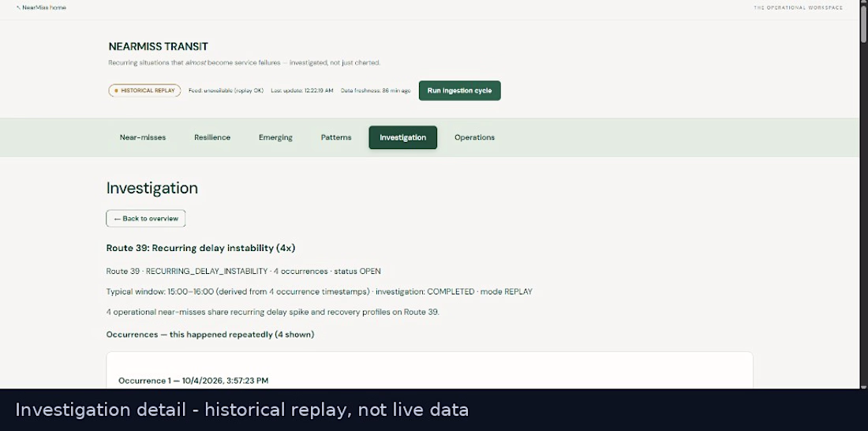Select the active Investigation tab

click(x=403, y=137)
